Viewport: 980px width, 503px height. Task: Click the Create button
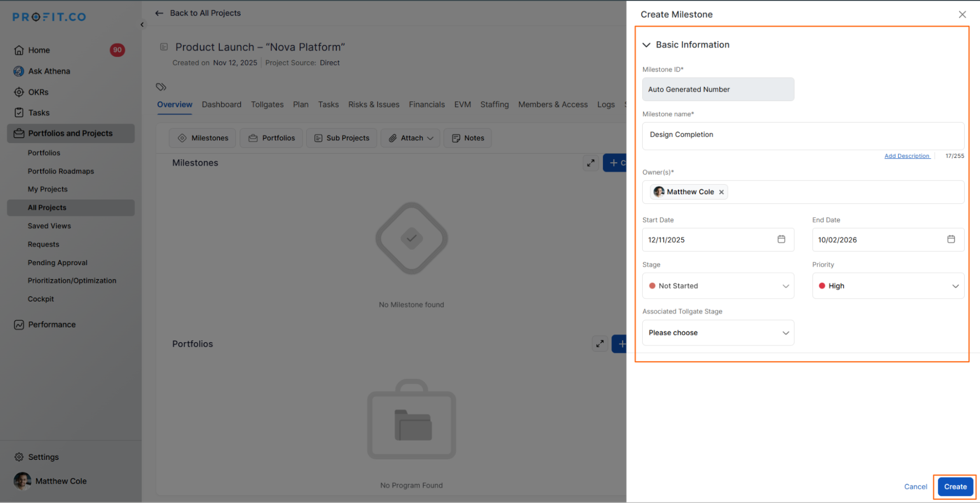pos(955,487)
